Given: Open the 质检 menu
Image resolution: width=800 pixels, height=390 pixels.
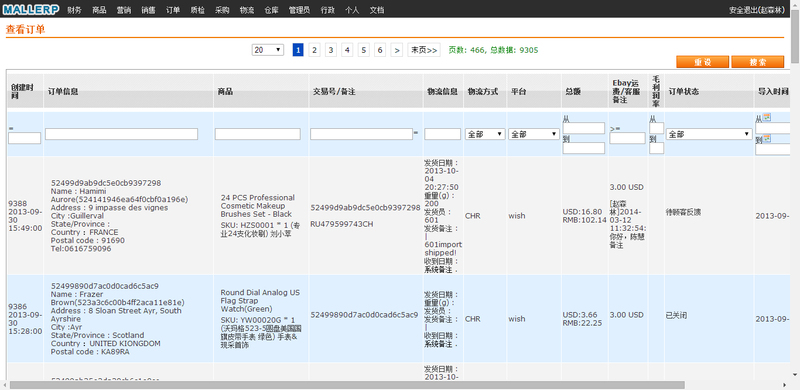Looking at the screenshot, I should (x=197, y=10).
